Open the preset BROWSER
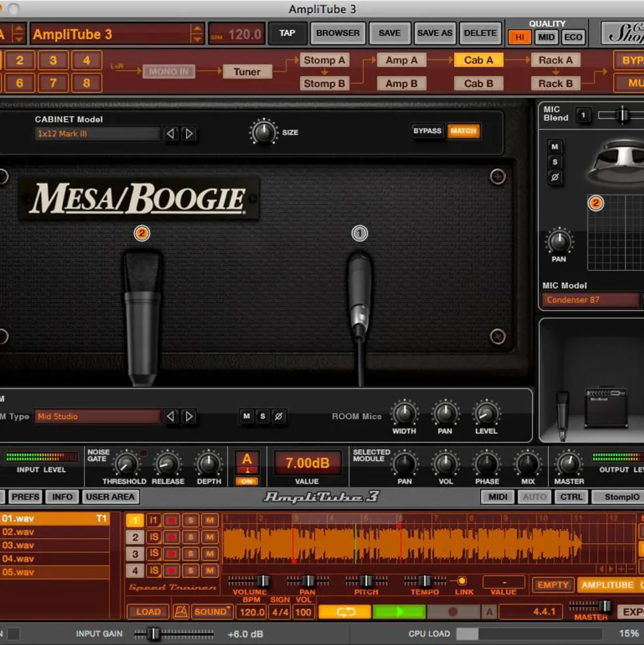This screenshot has height=645, width=644. 338,33
